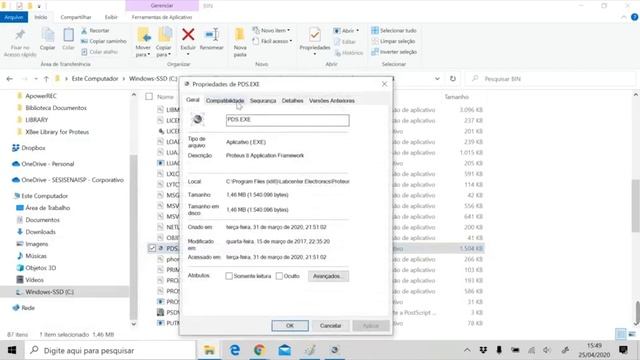Click Este Computador in address bar
Viewport: 640px width, 360px height.
[95, 78]
